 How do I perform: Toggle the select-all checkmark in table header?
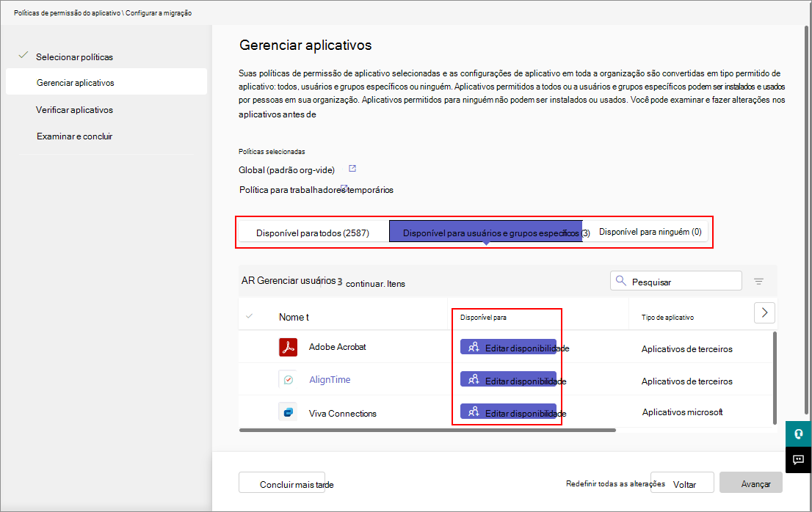pos(250,316)
